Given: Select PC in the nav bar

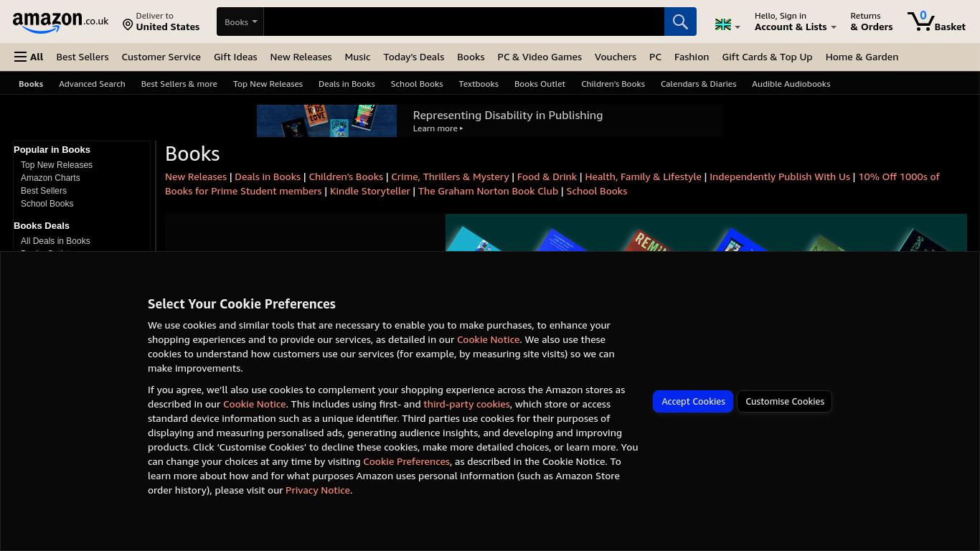Looking at the screenshot, I should (x=655, y=57).
